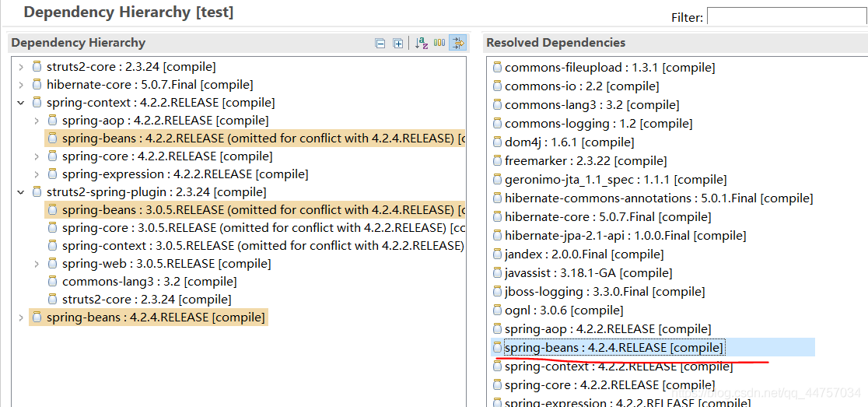The width and height of the screenshot is (868, 407).
Task: Toggle the Show GroupId toolbar icon
Action: tap(439, 43)
